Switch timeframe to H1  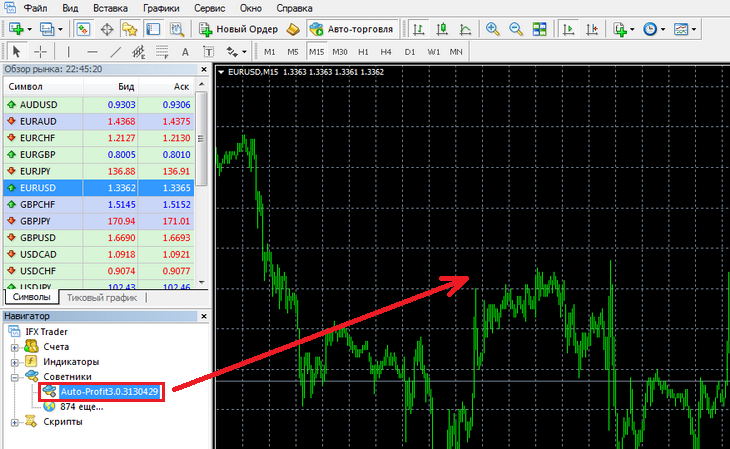tap(363, 52)
